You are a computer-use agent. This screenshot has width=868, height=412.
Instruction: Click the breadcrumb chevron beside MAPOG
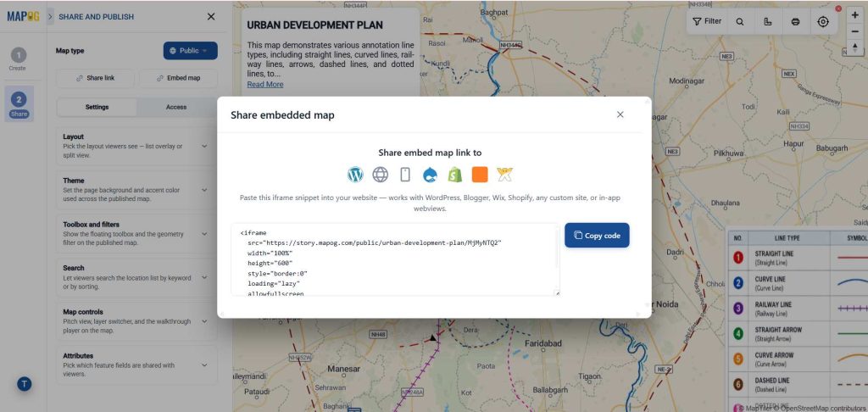tap(50, 17)
